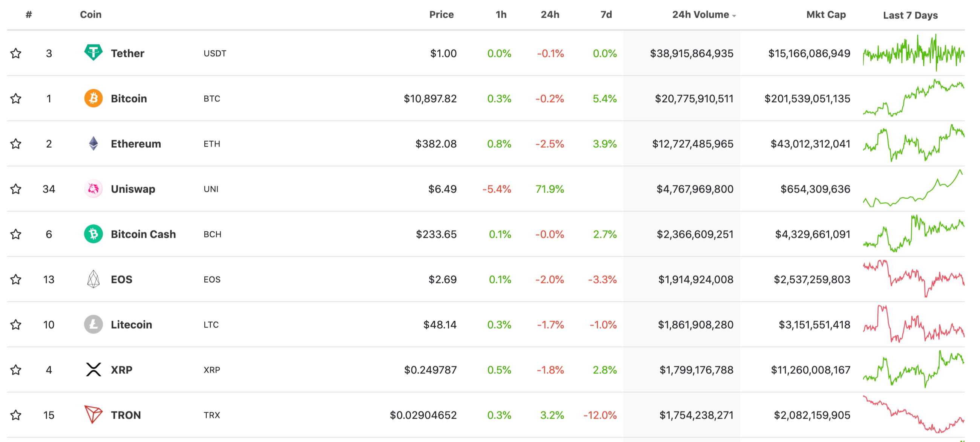Toggle the favorite star for Tether
The height and width of the screenshot is (442, 980).
pyautogui.click(x=15, y=53)
